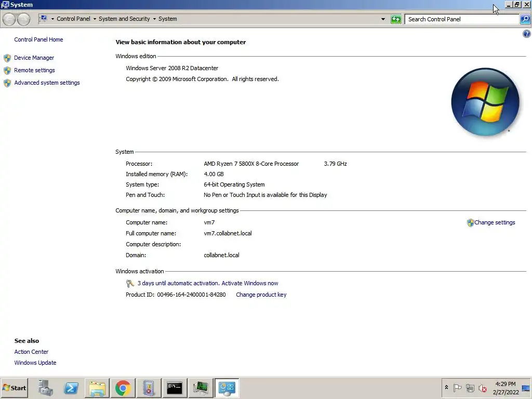
Task: Click the network tray icon
Action: (x=470, y=388)
